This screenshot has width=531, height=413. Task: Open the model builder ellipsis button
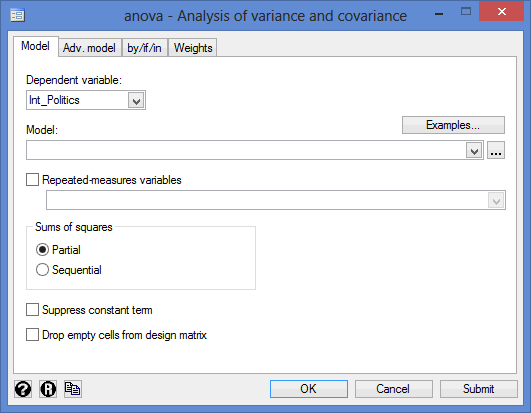[496, 150]
